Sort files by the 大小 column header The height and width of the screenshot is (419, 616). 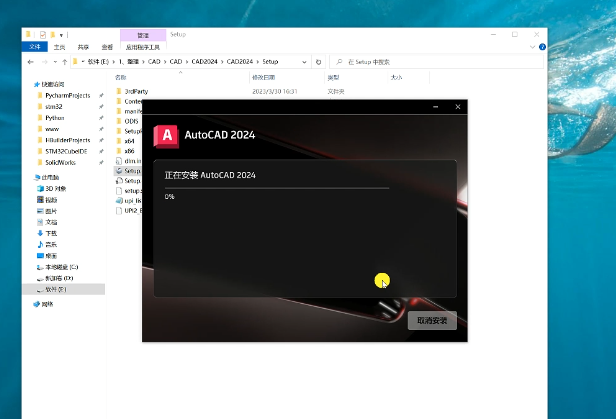pyautogui.click(x=396, y=77)
